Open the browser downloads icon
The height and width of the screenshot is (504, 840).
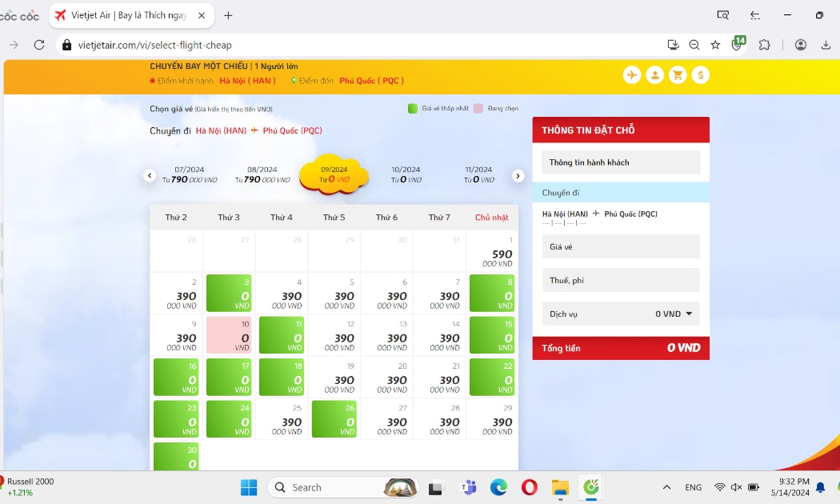(x=826, y=45)
